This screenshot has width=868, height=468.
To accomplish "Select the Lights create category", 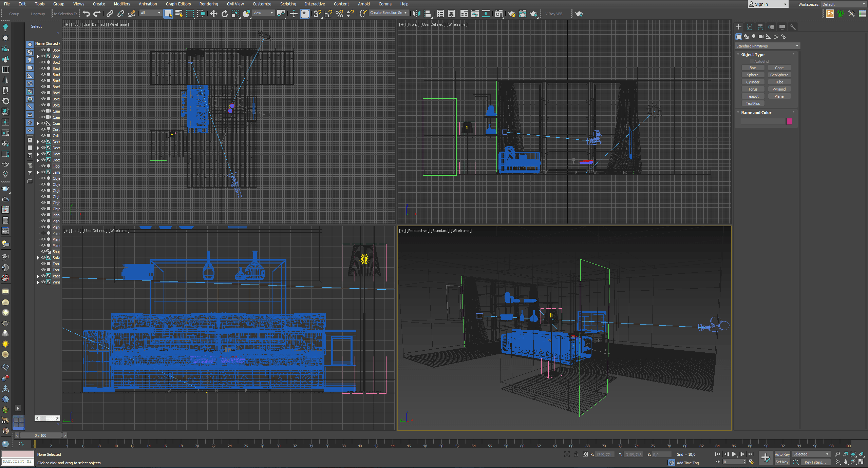I will coord(754,37).
